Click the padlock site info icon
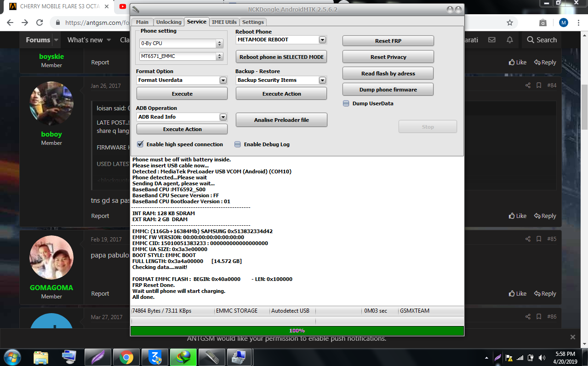Image resolution: width=588 pixels, height=366 pixels. click(x=58, y=23)
